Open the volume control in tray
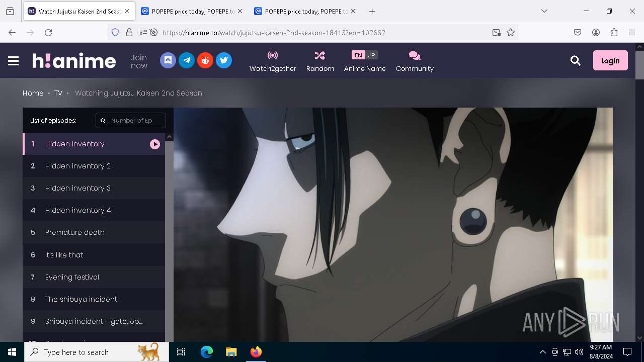Image resolution: width=644 pixels, height=362 pixels. tap(579, 352)
